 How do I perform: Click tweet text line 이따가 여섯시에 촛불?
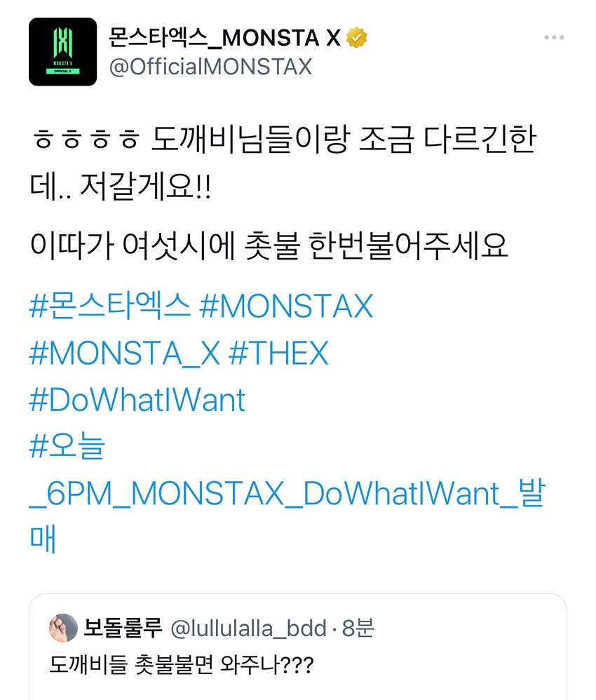164,245
